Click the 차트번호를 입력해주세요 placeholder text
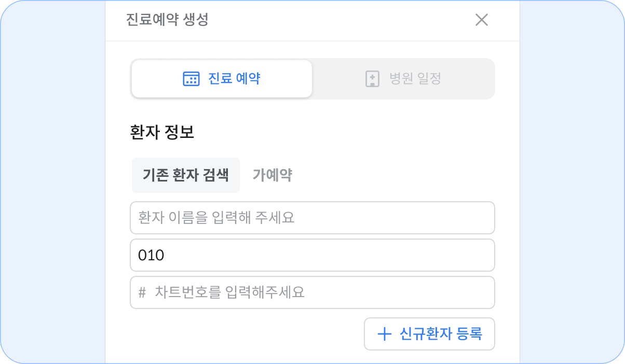Image resolution: width=625 pixels, height=364 pixels. (x=229, y=293)
